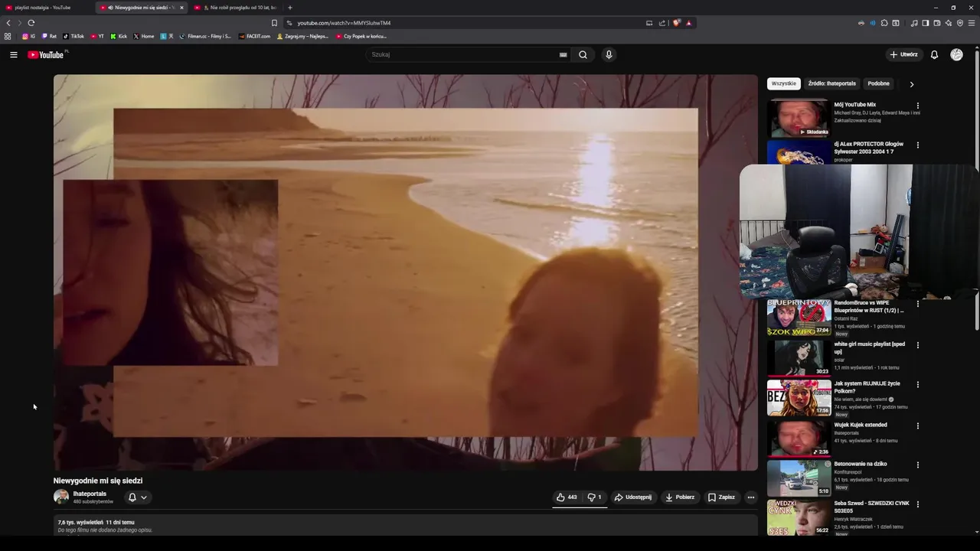This screenshot has width=980, height=551.
Task: Open more actions ellipsis under video
Action: point(751,497)
